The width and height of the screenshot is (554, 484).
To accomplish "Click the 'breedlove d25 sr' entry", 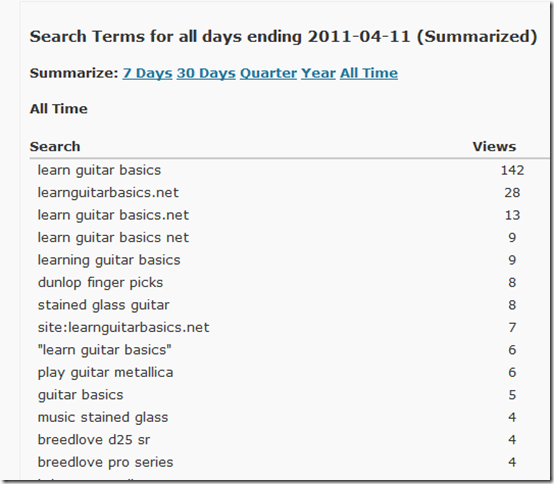I will pyautogui.click(x=94, y=440).
